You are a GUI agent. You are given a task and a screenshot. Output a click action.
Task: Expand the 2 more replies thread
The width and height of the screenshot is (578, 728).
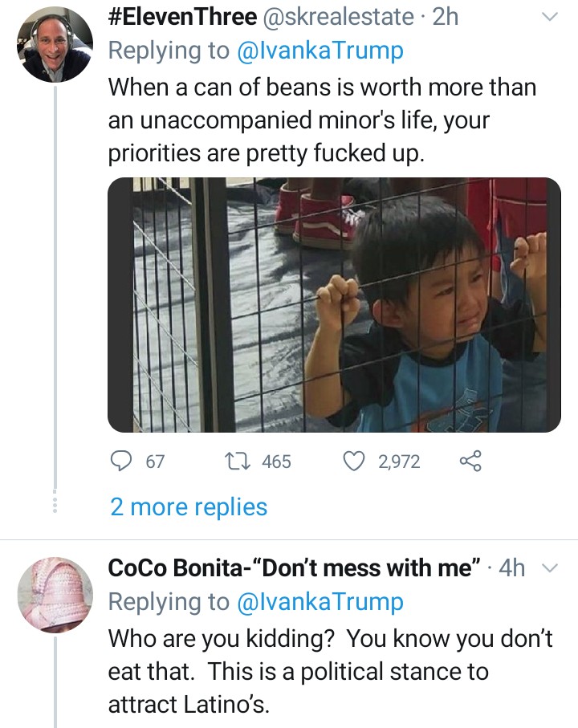[x=189, y=507]
